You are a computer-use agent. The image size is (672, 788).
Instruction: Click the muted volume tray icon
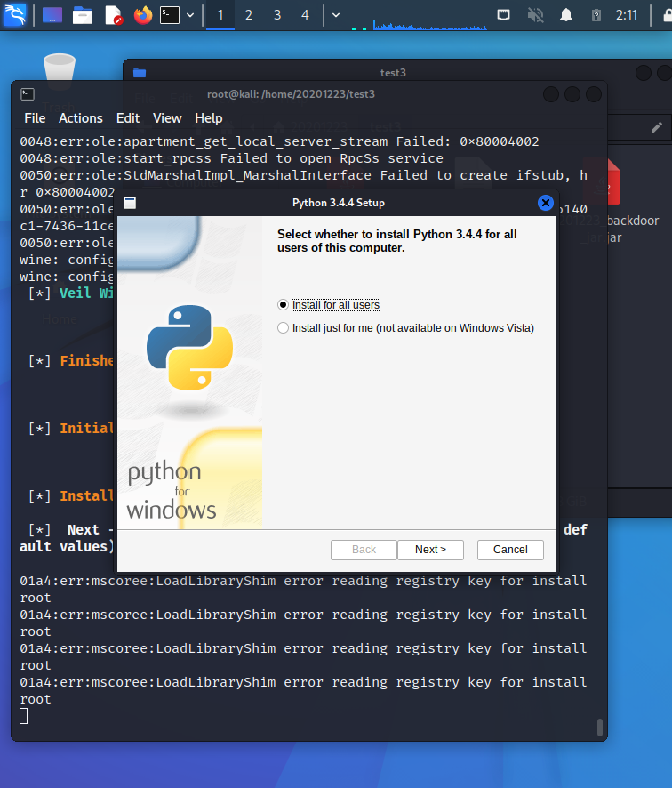[535, 15]
